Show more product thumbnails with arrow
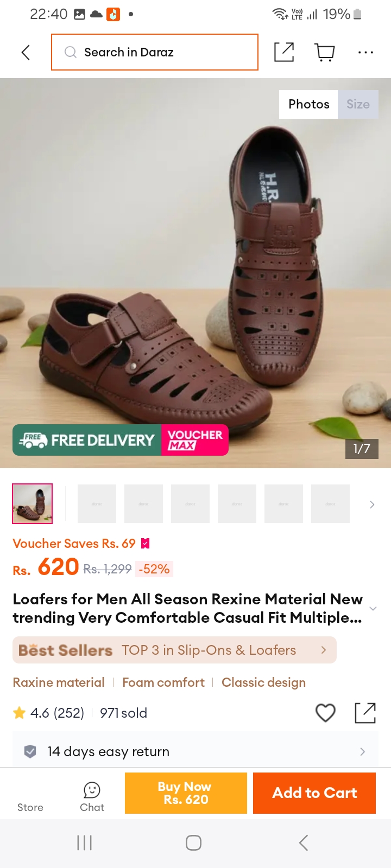 [372, 505]
